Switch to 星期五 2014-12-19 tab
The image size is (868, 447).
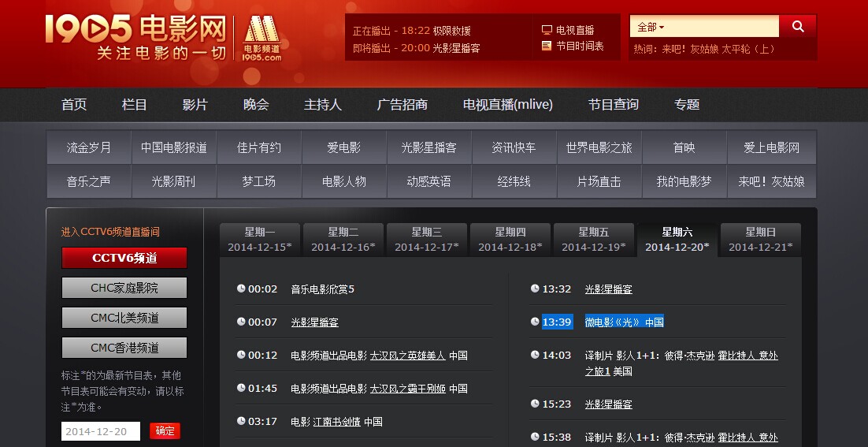(594, 240)
